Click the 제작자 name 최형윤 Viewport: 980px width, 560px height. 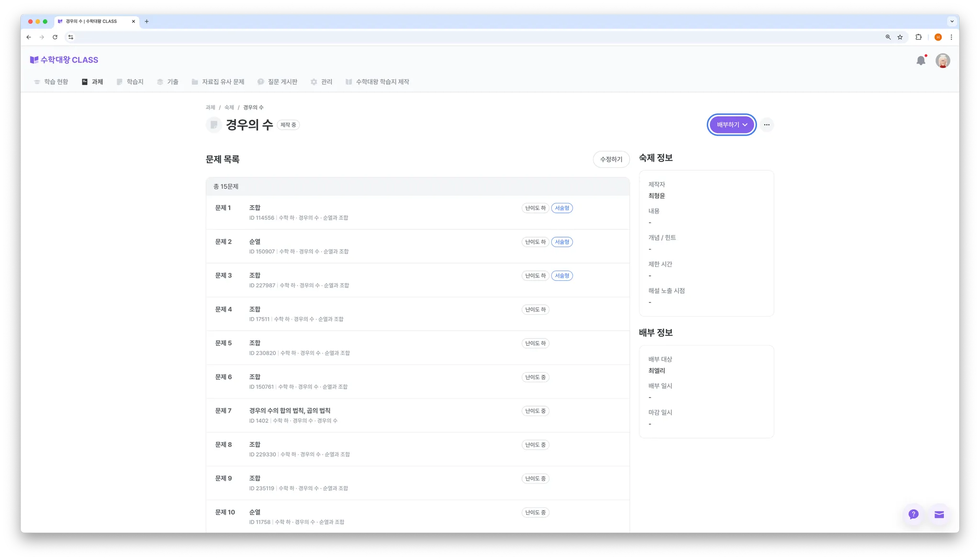point(657,196)
